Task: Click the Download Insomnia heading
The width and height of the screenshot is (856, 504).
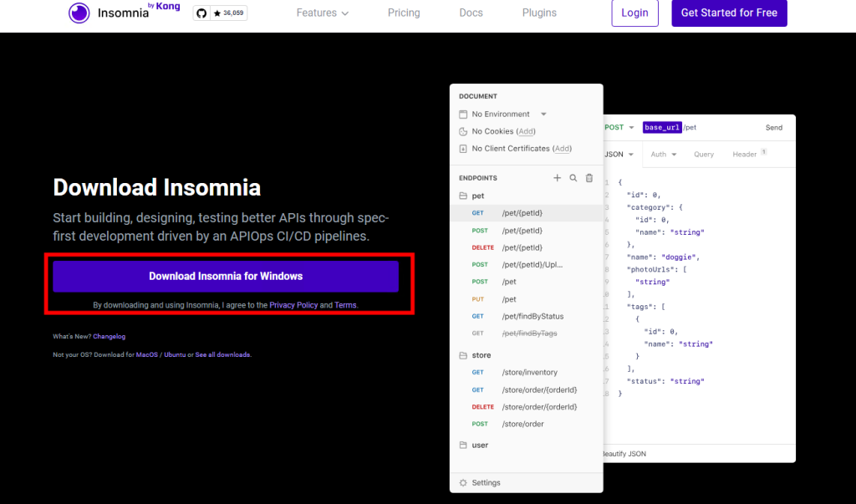Action: point(156,188)
